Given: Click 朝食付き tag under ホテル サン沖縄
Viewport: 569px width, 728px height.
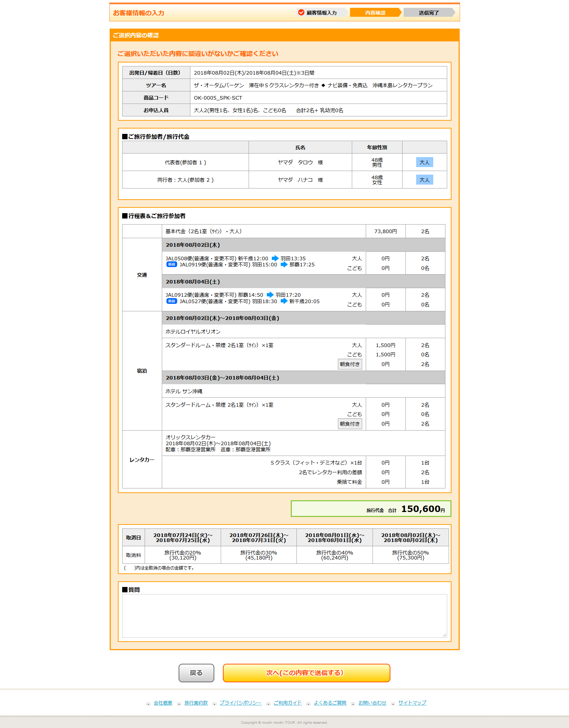Looking at the screenshot, I should tap(350, 424).
